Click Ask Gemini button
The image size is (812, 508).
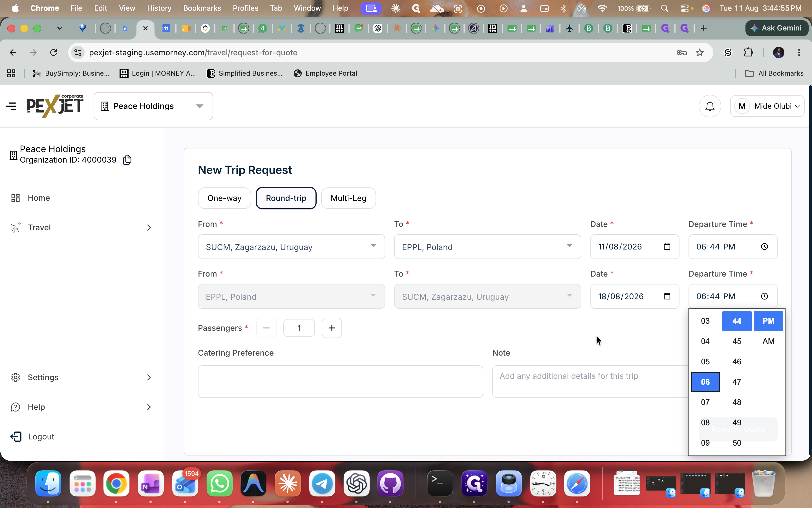click(x=777, y=28)
